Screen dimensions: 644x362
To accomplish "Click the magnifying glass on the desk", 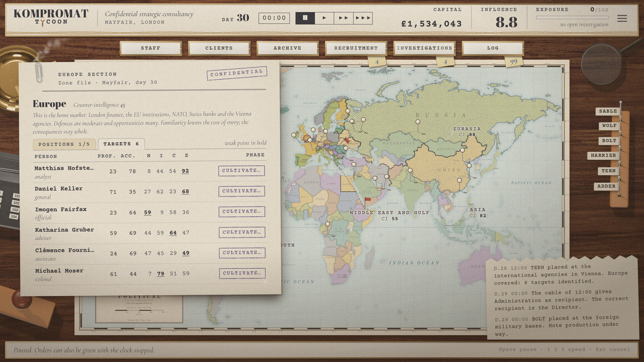I will (x=601, y=64).
